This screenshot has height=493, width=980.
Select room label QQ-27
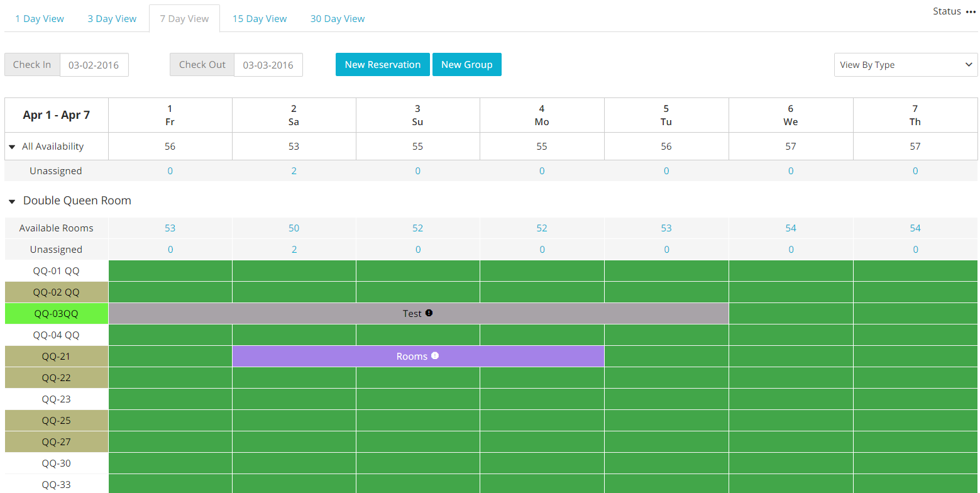pyautogui.click(x=57, y=442)
